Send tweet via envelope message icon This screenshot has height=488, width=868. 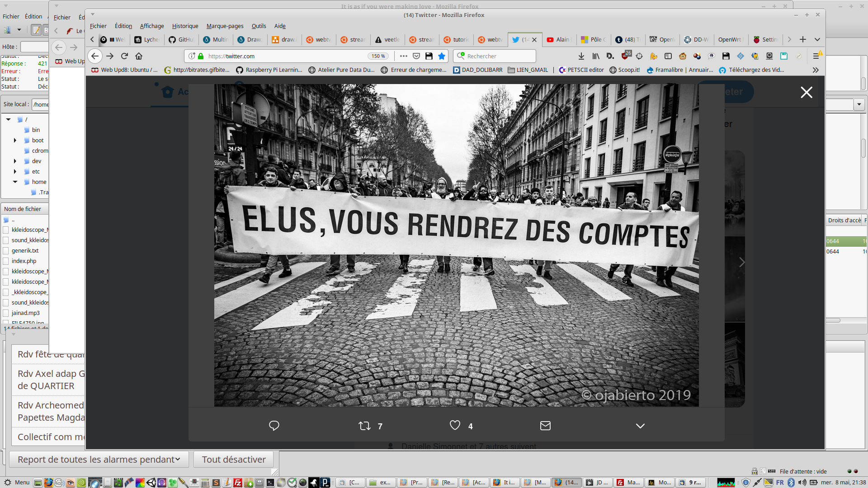545,426
